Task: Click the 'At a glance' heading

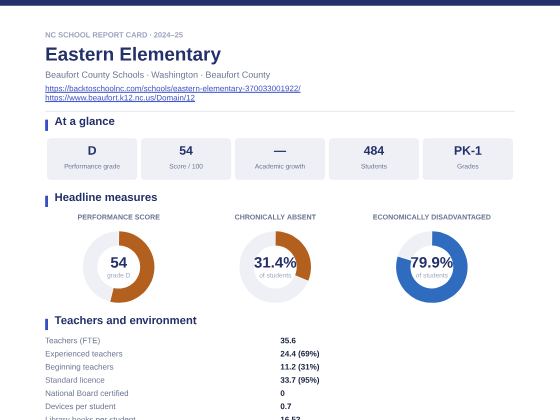Action: (x=85, y=121)
